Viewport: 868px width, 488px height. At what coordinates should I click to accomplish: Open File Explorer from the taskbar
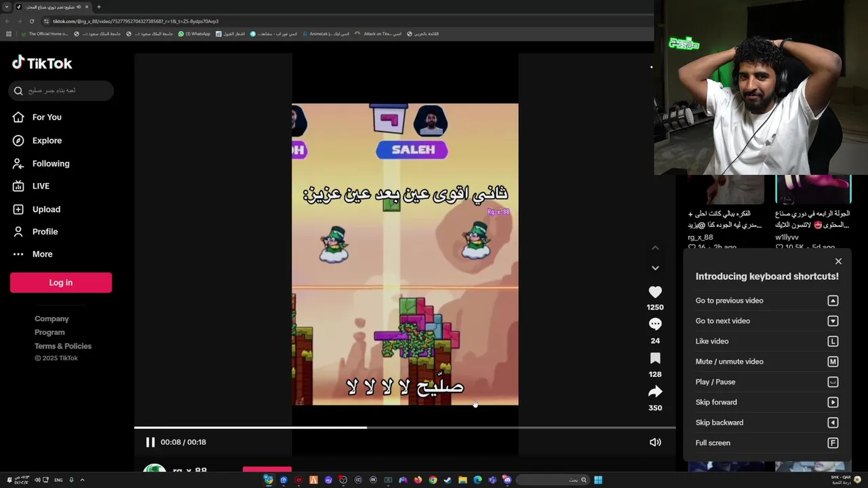tap(462, 480)
